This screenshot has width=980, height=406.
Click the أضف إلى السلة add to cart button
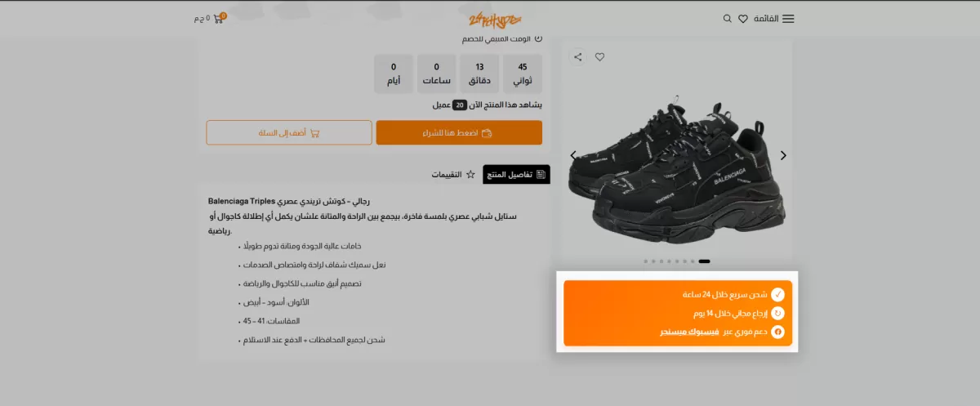[x=289, y=132]
